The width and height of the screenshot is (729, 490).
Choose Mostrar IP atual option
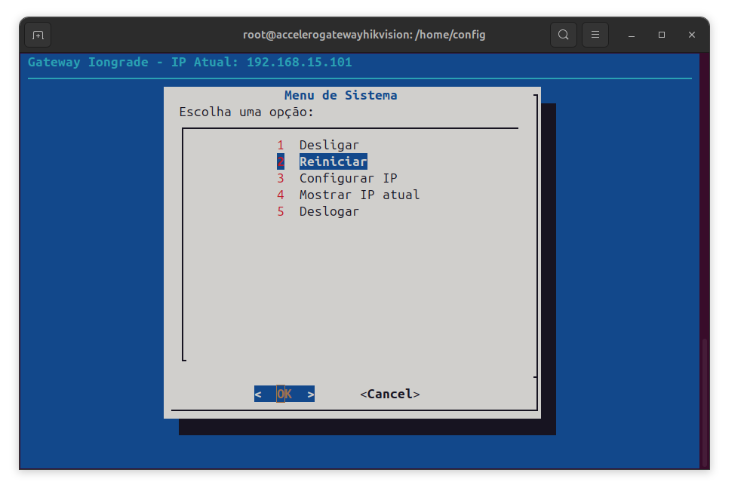(348, 195)
